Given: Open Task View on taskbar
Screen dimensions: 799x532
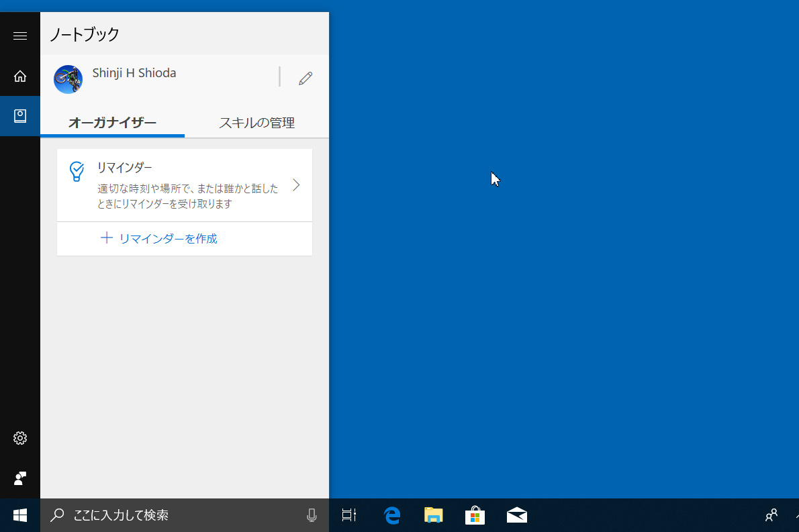Looking at the screenshot, I should 349,515.
